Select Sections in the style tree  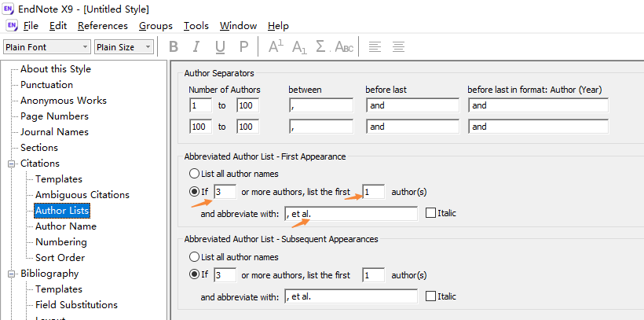pos(39,148)
